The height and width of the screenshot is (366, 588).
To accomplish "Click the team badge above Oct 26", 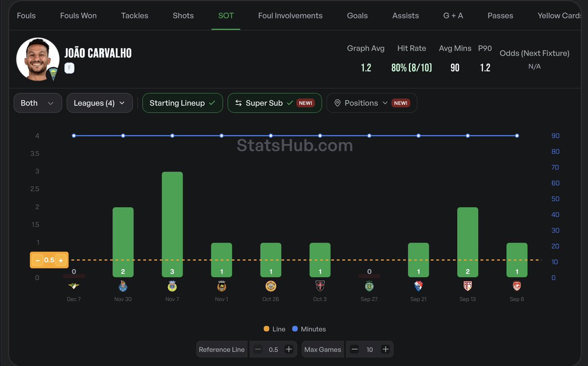I will pyautogui.click(x=270, y=286).
